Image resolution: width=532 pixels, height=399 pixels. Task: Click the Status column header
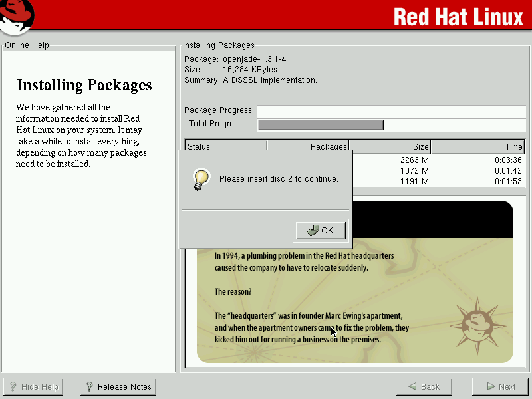(x=226, y=146)
